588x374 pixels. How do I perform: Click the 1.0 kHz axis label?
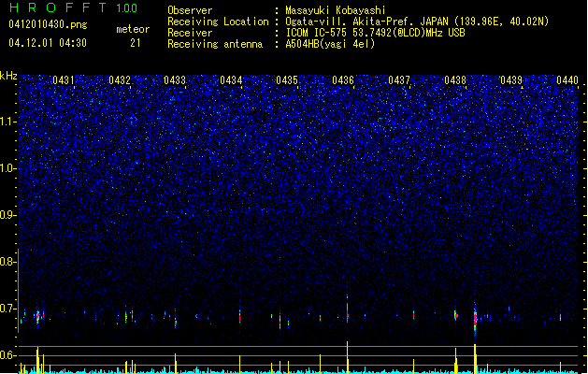pyautogui.click(x=7, y=168)
